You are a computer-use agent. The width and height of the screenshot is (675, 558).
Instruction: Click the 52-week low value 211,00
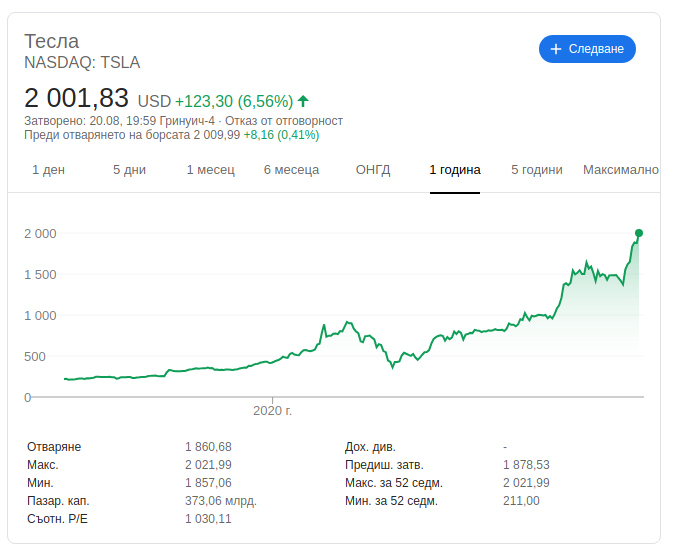521,501
